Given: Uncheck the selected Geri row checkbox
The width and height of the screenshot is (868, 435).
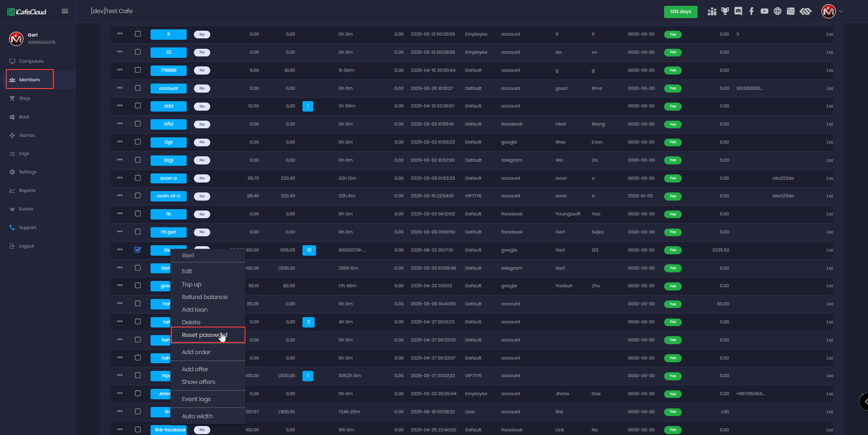Looking at the screenshot, I should pos(138,250).
